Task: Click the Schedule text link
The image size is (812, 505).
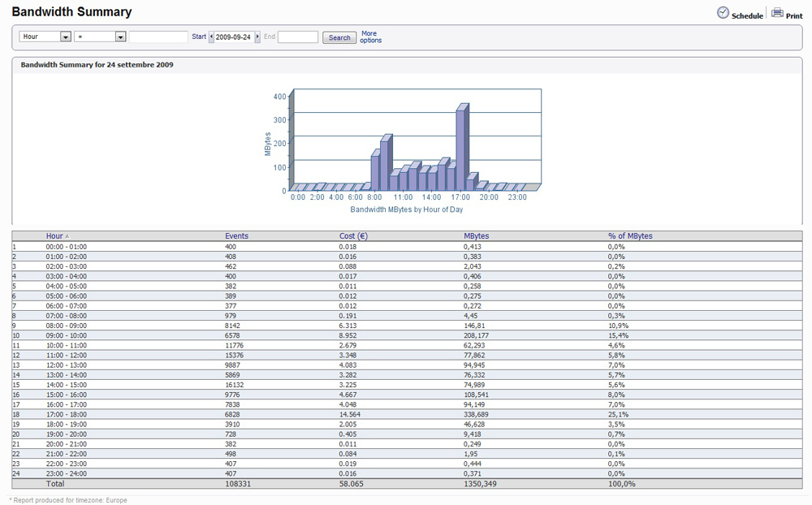Action: [x=747, y=16]
